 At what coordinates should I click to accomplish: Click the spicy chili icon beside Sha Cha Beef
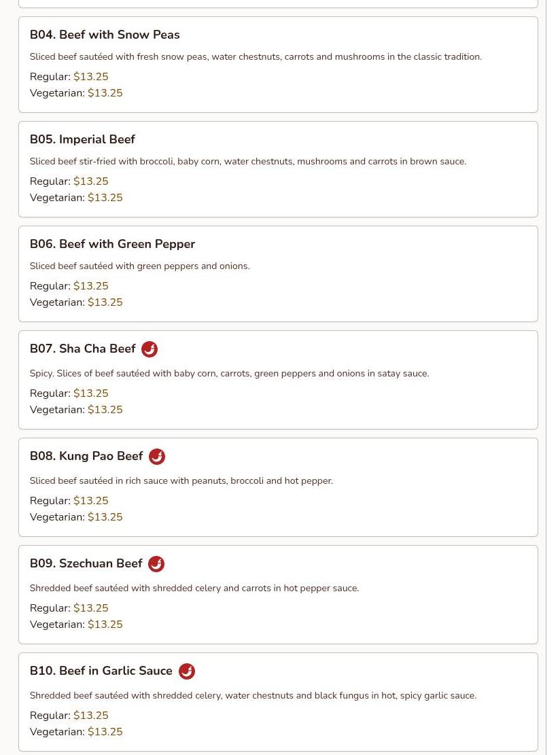coord(150,349)
